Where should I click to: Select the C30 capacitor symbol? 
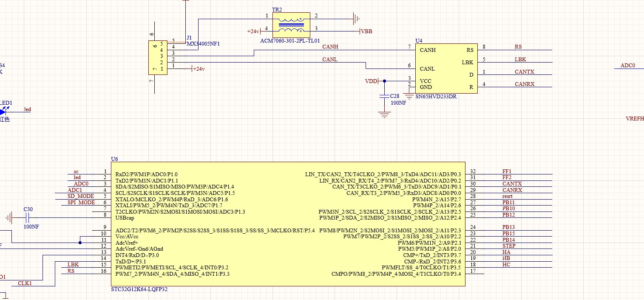tap(27, 218)
